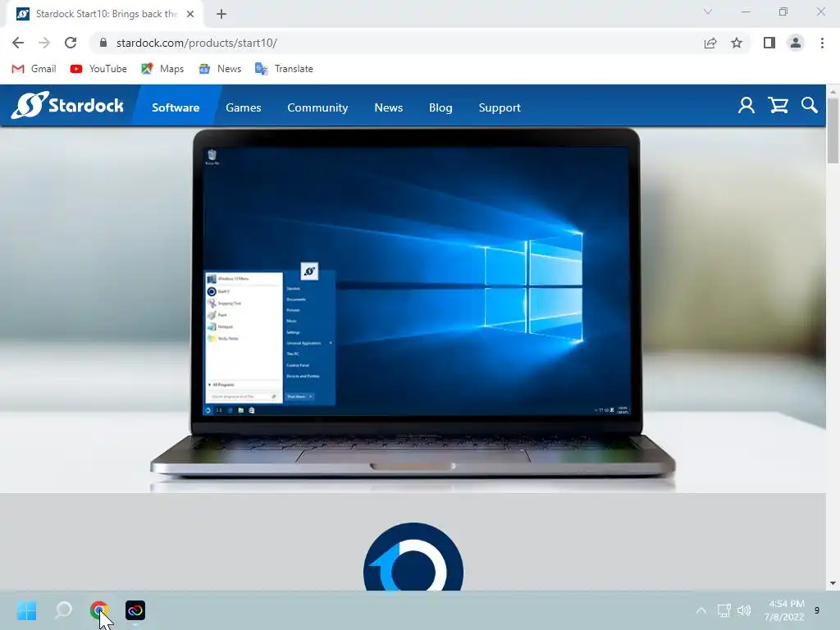
Task: Open the Maps bookmark
Action: (x=162, y=69)
